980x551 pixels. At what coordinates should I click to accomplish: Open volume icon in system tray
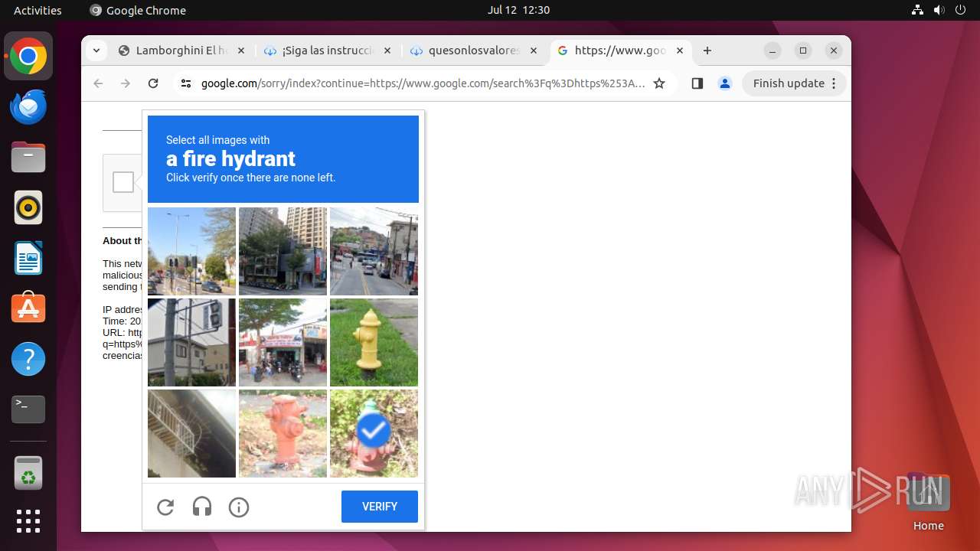(x=939, y=10)
